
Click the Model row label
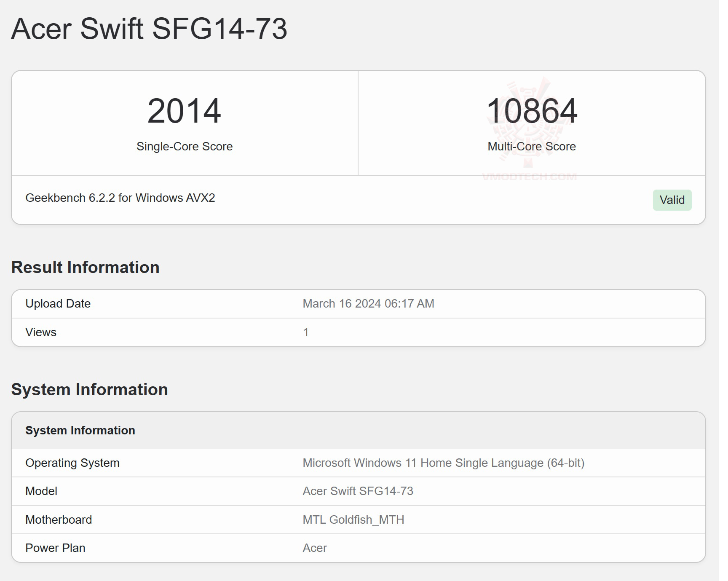coord(41,491)
